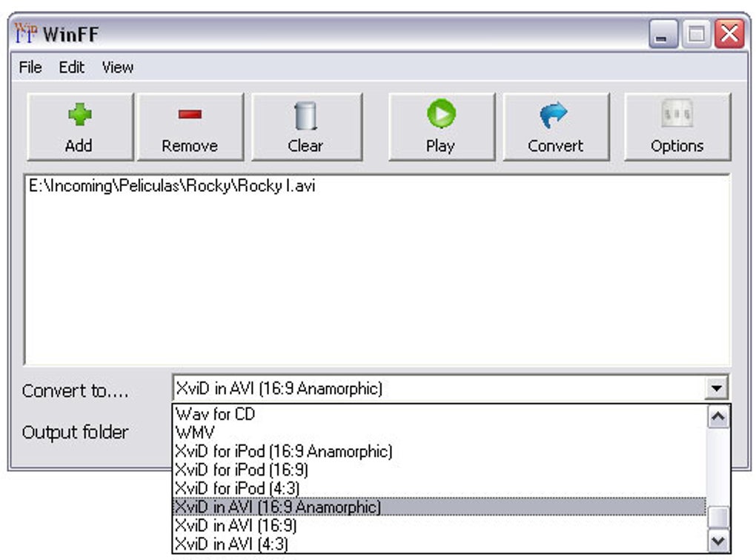Choose XviD for iPod (16:9) preset
Image resolution: width=756 pixels, height=560 pixels.
(x=440, y=470)
